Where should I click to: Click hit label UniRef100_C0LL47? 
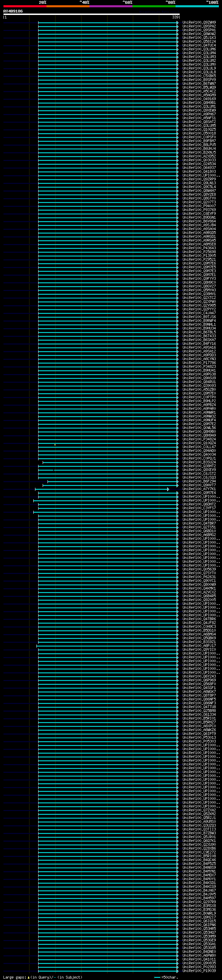pyautogui.click(x=199, y=447)
